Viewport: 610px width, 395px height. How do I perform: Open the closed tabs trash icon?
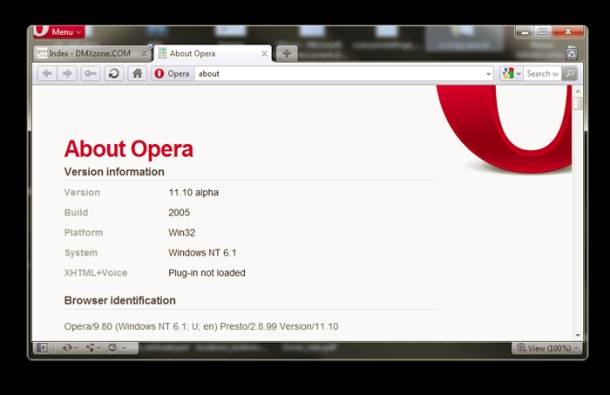(x=571, y=53)
